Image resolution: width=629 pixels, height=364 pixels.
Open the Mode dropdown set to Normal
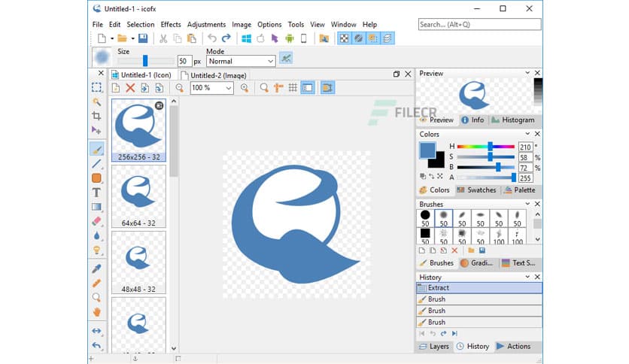240,61
